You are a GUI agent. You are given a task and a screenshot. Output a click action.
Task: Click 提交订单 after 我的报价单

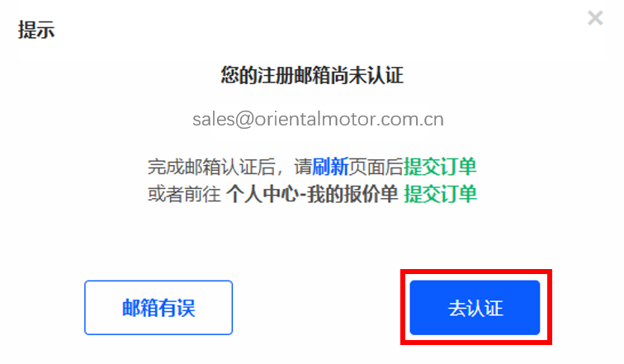tap(441, 194)
